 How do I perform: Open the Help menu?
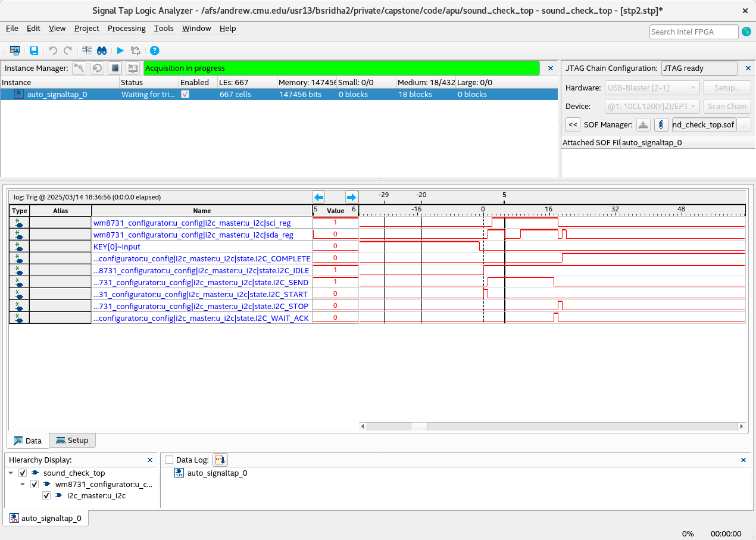click(x=227, y=28)
